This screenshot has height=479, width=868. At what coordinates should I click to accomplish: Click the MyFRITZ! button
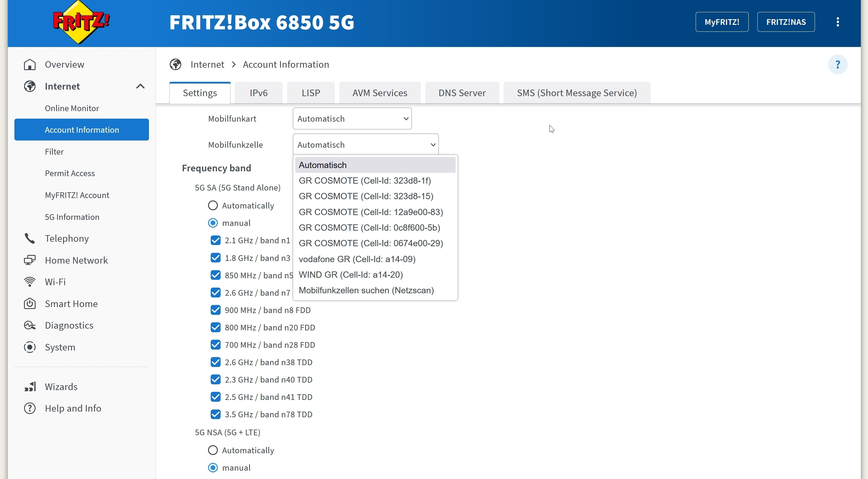[x=722, y=22]
